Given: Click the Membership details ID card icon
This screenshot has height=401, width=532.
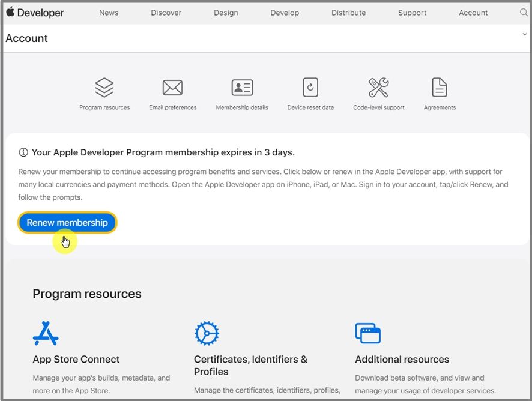Looking at the screenshot, I should click(242, 88).
